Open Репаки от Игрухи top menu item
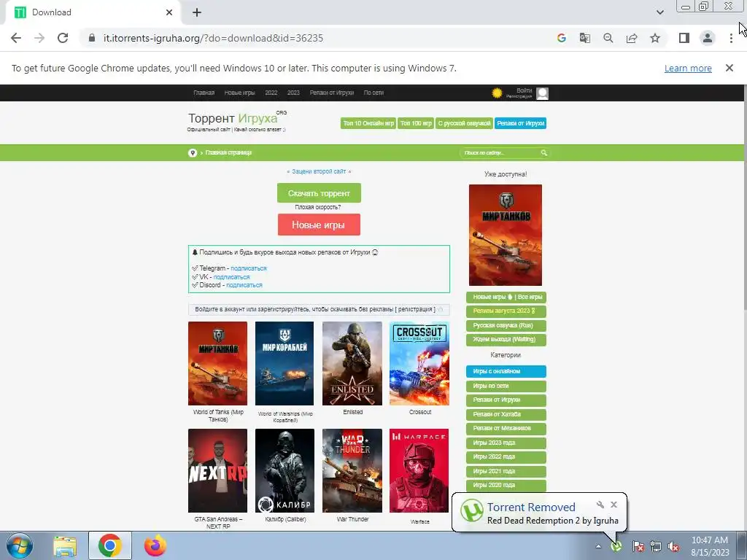The image size is (747, 560). [x=332, y=93]
